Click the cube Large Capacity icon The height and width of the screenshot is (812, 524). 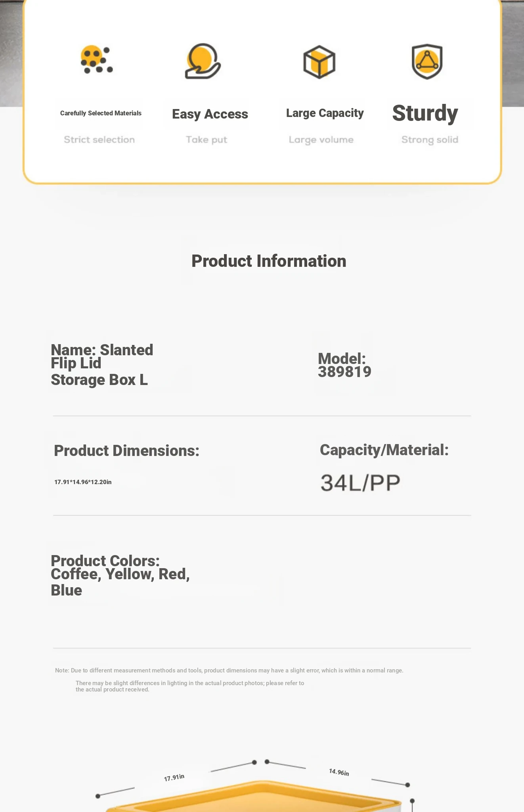point(319,62)
